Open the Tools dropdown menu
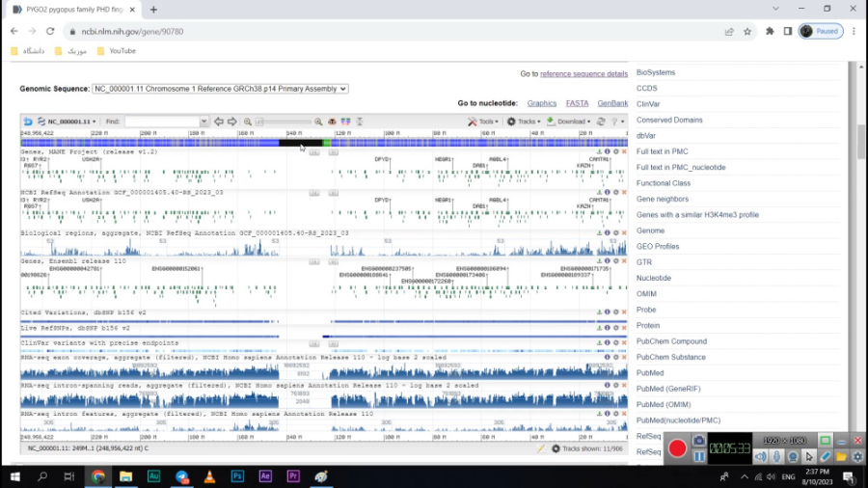This screenshot has width=868, height=488. pos(483,122)
